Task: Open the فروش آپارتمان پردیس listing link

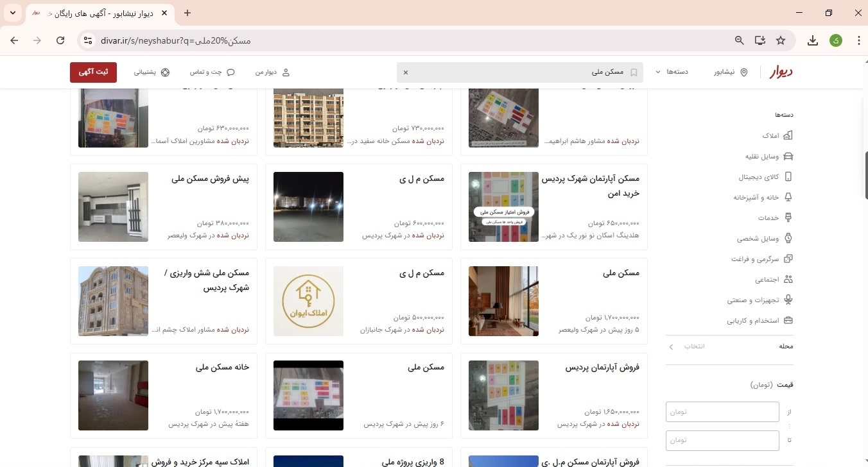Action: [x=602, y=367]
